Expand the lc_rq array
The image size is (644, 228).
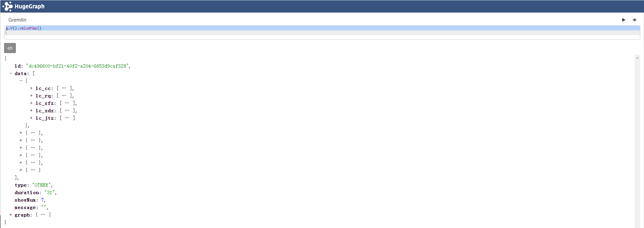coord(31,96)
